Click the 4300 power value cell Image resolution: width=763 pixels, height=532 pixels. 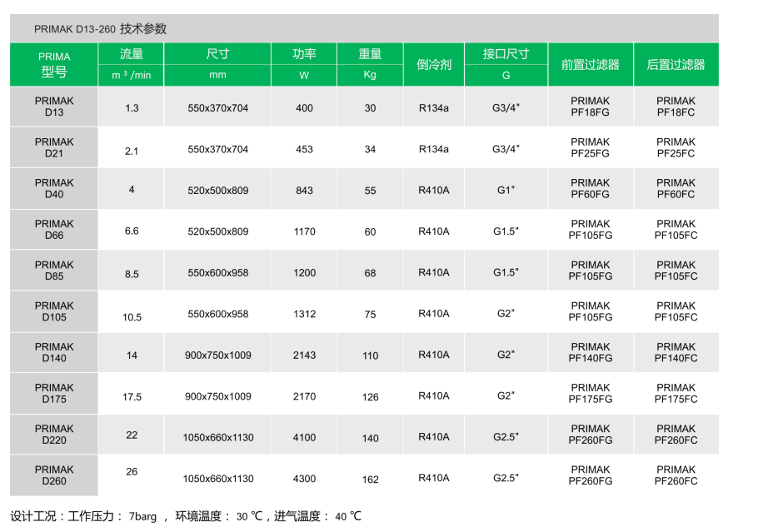click(x=304, y=479)
